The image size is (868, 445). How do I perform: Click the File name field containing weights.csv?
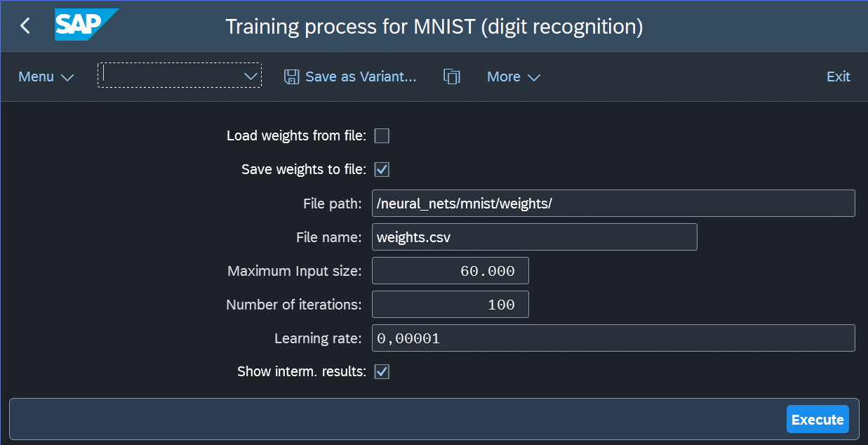pos(534,237)
